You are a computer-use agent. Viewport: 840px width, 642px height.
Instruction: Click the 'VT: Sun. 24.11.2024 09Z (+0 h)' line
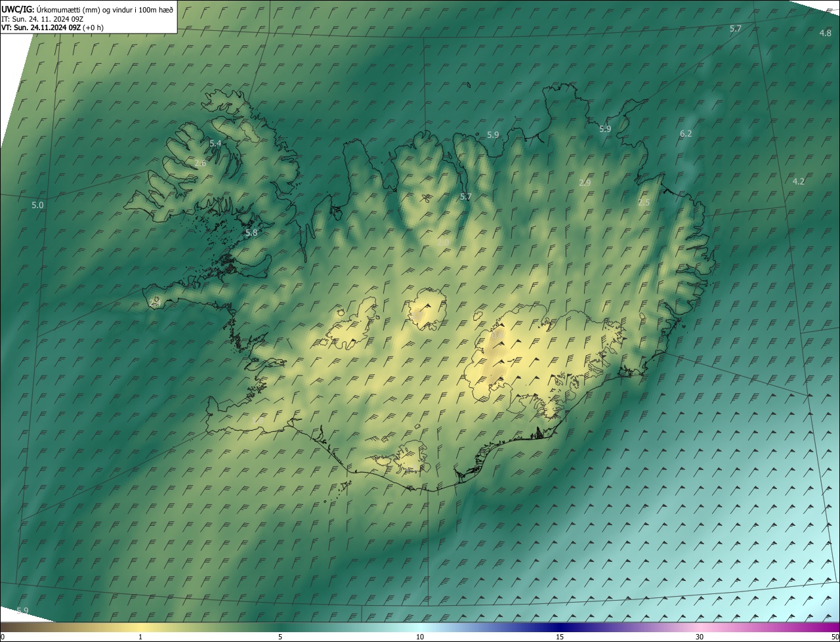pyautogui.click(x=52, y=28)
